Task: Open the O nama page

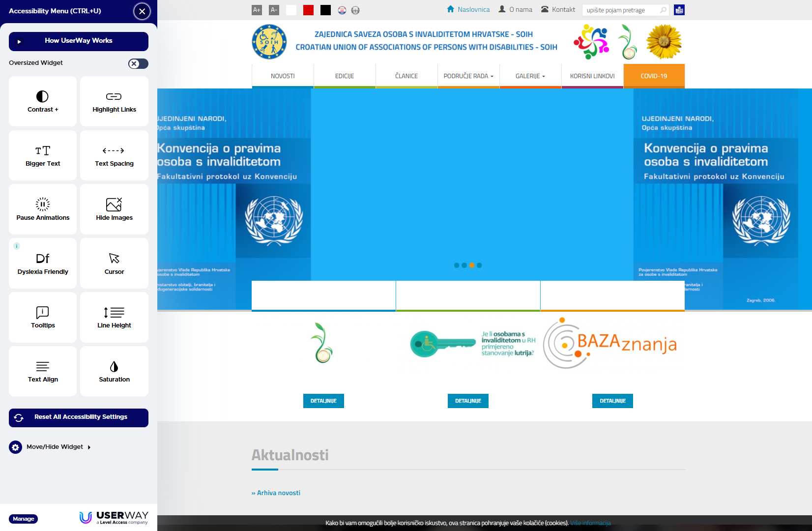Action: coord(515,9)
